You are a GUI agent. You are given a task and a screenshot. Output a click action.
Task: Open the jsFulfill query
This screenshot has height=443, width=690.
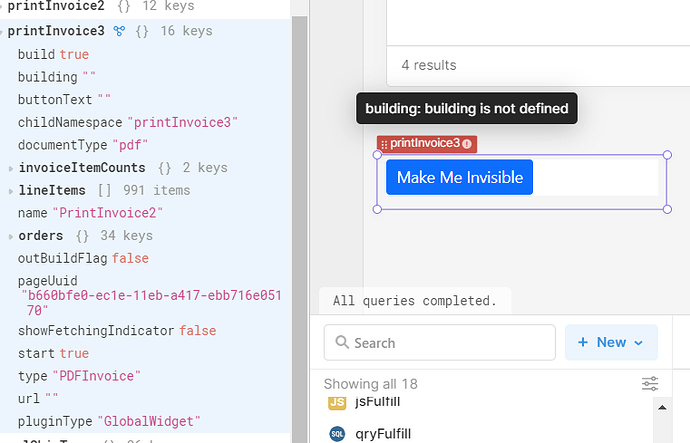tap(377, 401)
